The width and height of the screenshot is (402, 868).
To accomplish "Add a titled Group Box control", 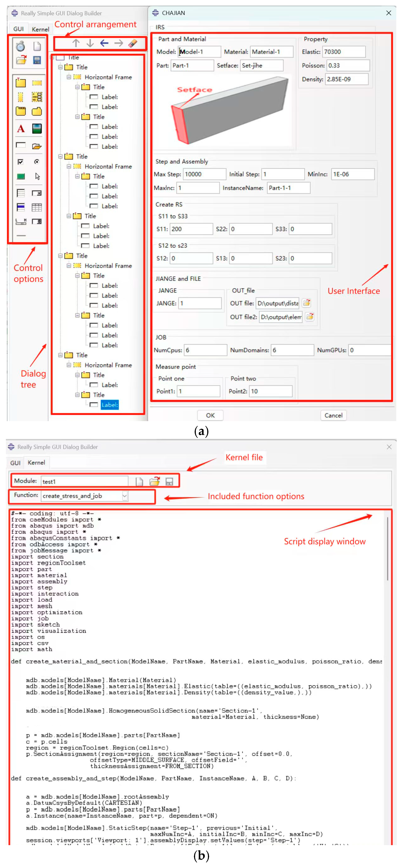I will [21, 83].
